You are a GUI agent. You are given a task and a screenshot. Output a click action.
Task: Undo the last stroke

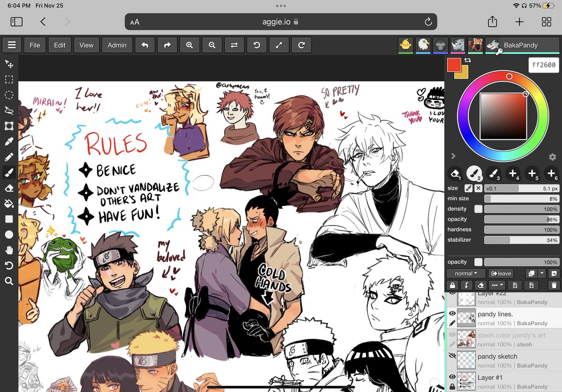[145, 45]
